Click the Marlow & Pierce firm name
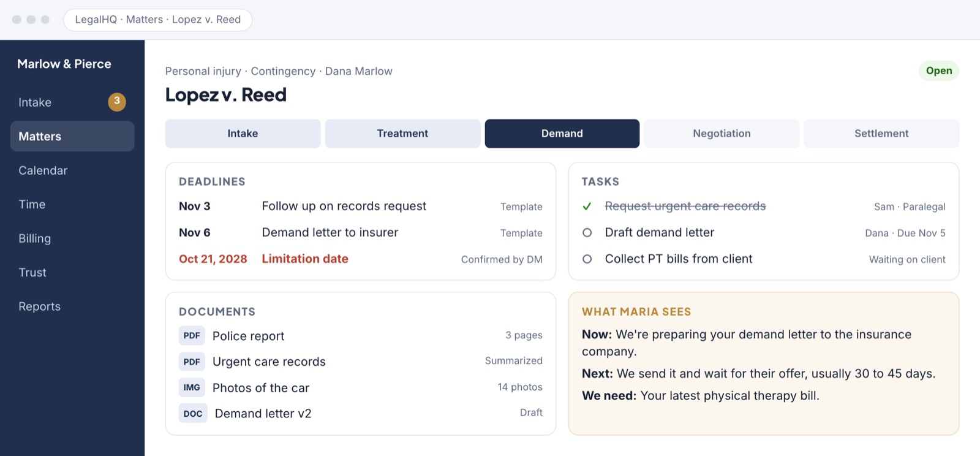This screenshot has width=980, height=456. click(x=64, y=64)
